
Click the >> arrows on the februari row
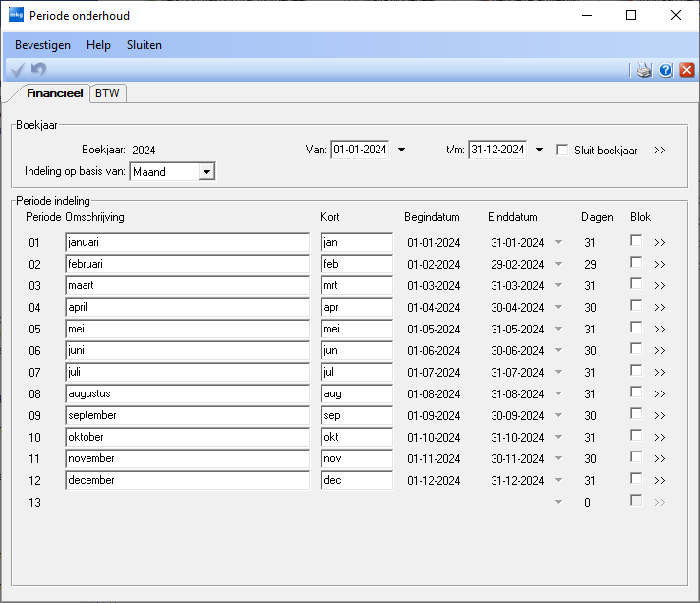[x=660, y=265]
